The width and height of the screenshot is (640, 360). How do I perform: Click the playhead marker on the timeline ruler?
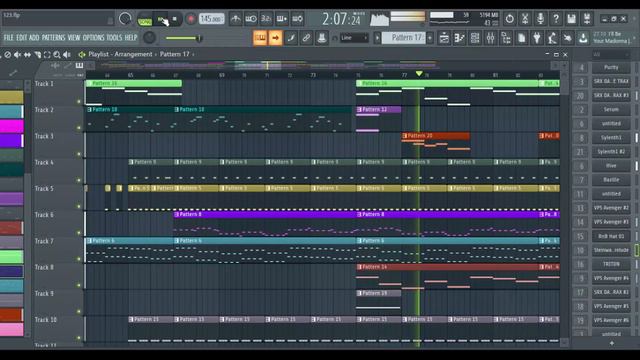(x=419, y=73)
